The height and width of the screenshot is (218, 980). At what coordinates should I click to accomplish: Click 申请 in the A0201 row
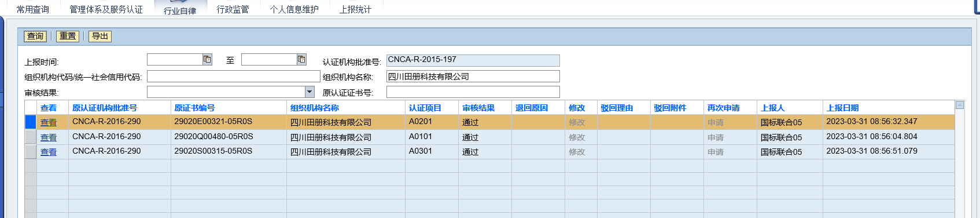click(716, 122)
